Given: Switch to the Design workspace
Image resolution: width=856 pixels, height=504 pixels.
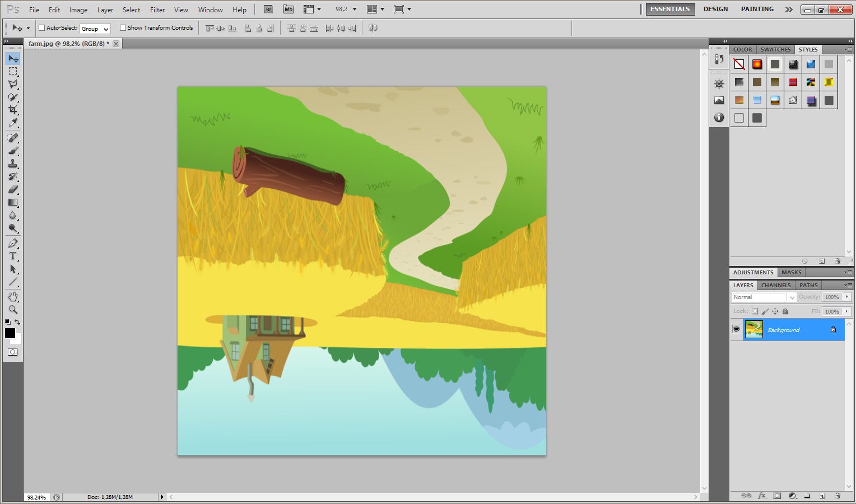Looking at the screenshot, I should [x=715, y=9].
